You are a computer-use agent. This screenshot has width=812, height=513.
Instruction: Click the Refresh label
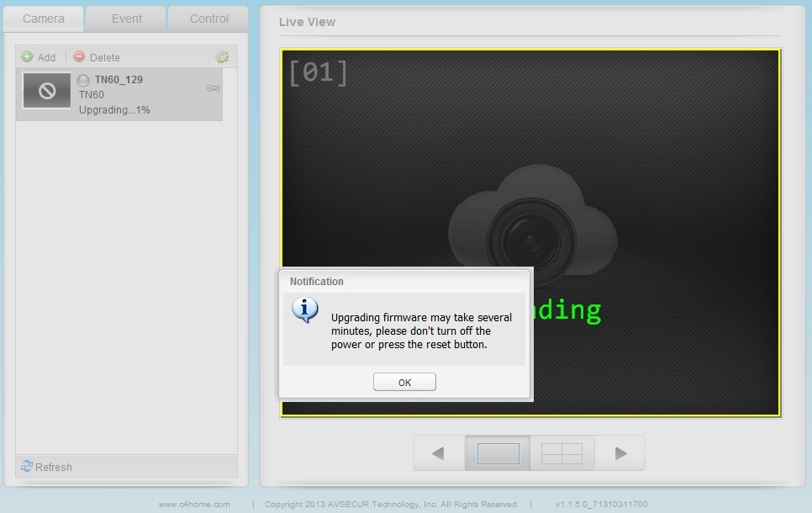tap(53, 467)
